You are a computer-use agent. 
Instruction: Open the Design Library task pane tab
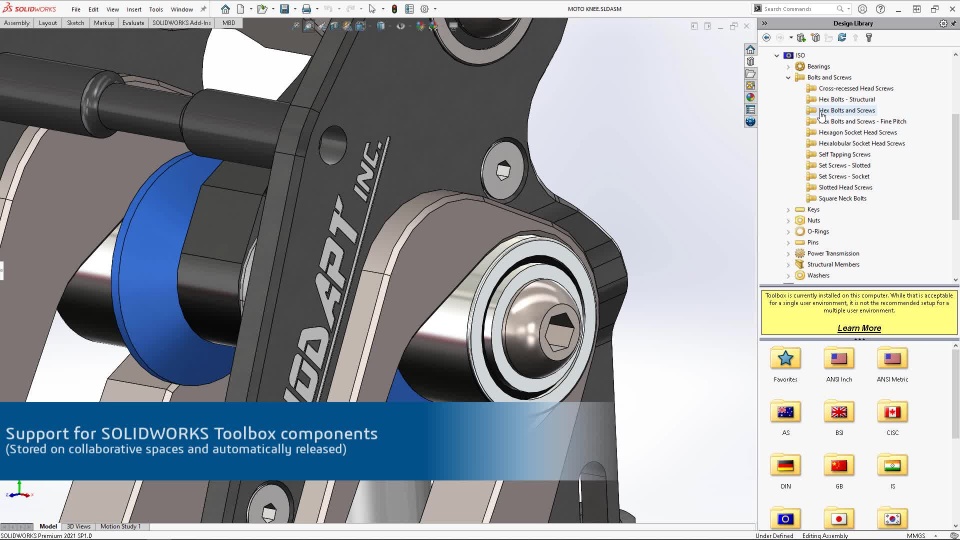(x=750, y=62)
